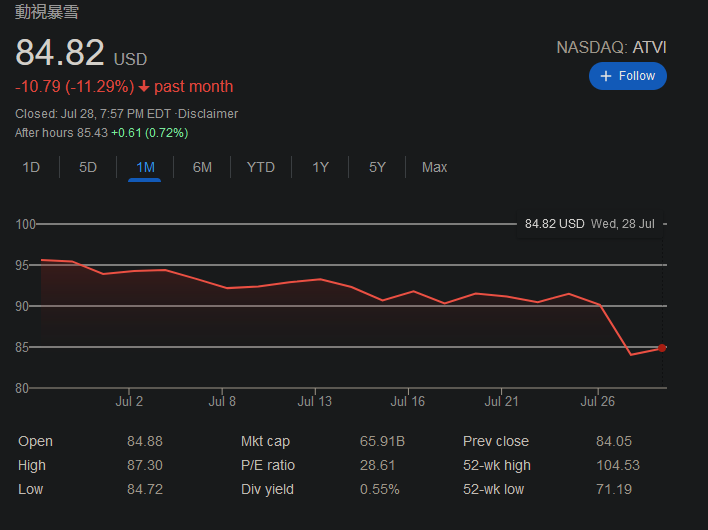The image size is (708, 530).
Task: Open the Disclaimer link
Action: point(208,114)
